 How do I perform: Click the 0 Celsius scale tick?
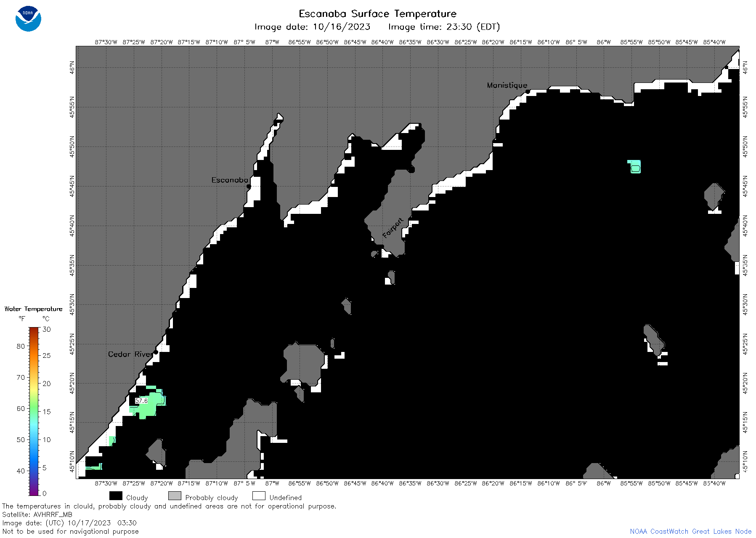45,493
